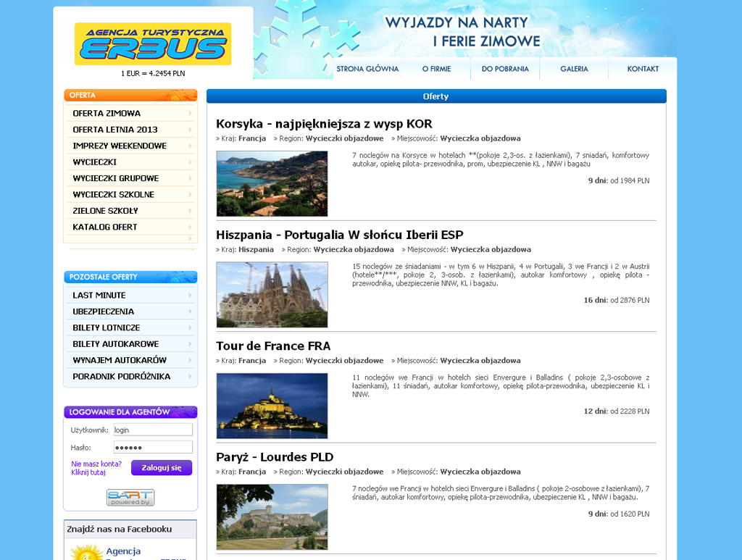Open the Sagrada Familia offer thumbnail
Screen dimensions: 742x560
click(272, 295)
